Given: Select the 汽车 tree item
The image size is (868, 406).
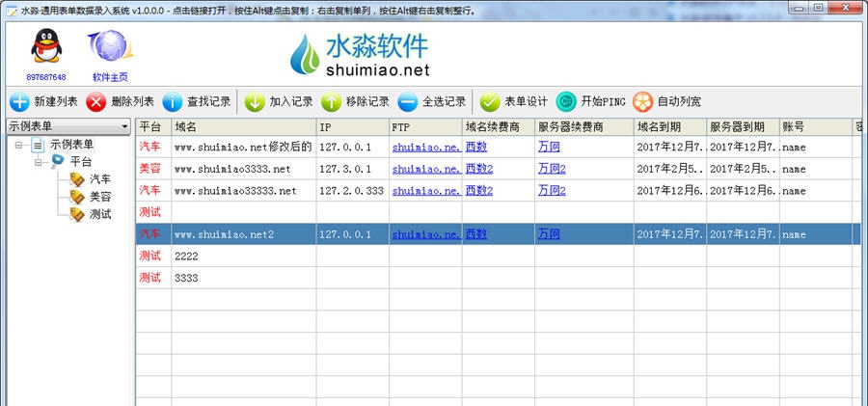Looking at the screenshot, I should (x=100, y=179).
